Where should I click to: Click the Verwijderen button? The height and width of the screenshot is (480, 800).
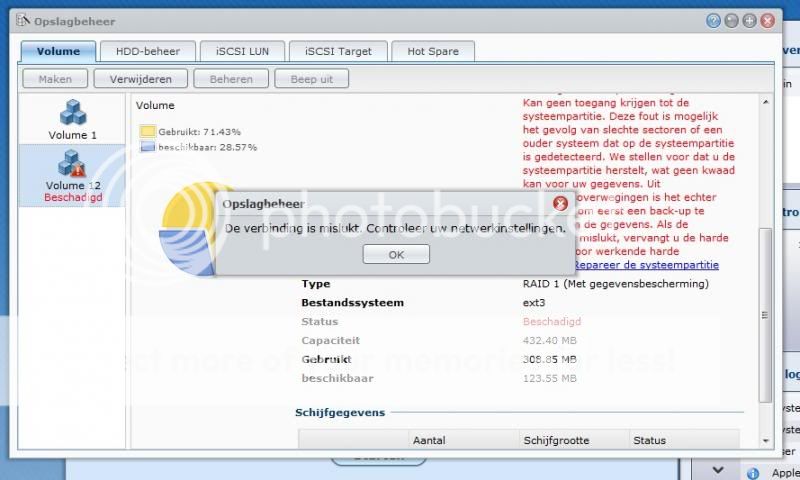click(x=140, y=78)
